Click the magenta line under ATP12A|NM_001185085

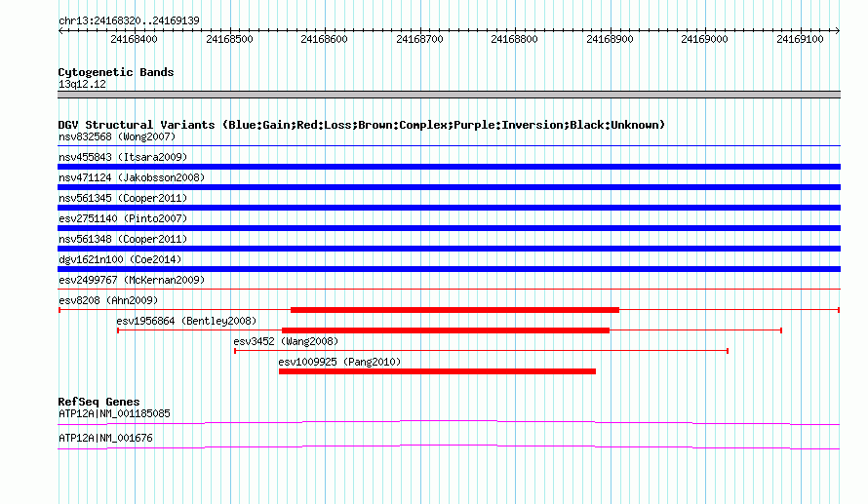coord(449,423)
